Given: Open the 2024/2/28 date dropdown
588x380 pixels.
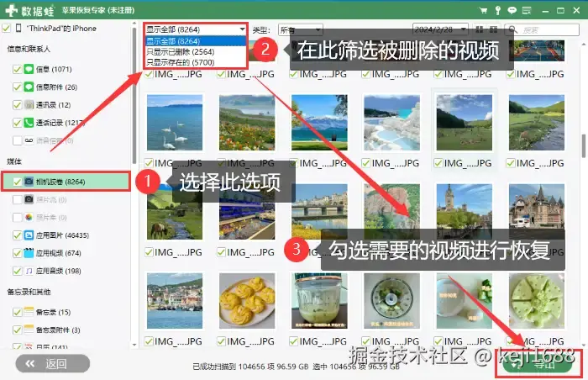Looking at the screenshot, I should (440, 29).
